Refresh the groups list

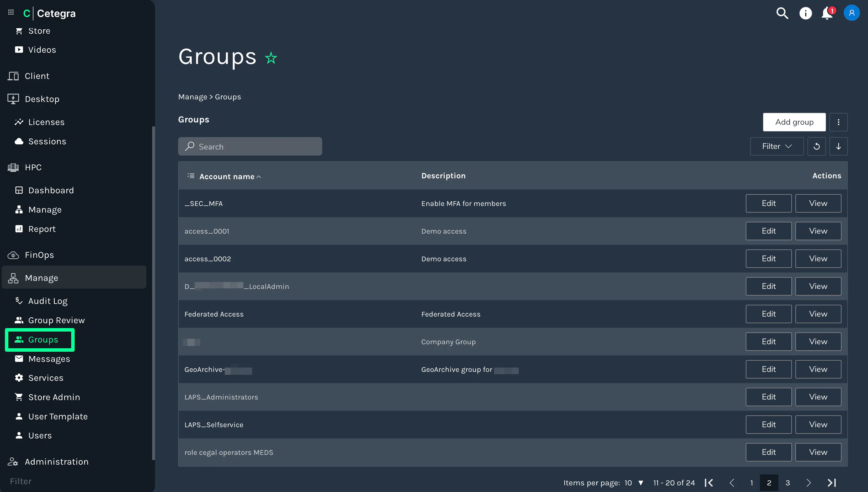pyautogui.click(x=817, y=146)
